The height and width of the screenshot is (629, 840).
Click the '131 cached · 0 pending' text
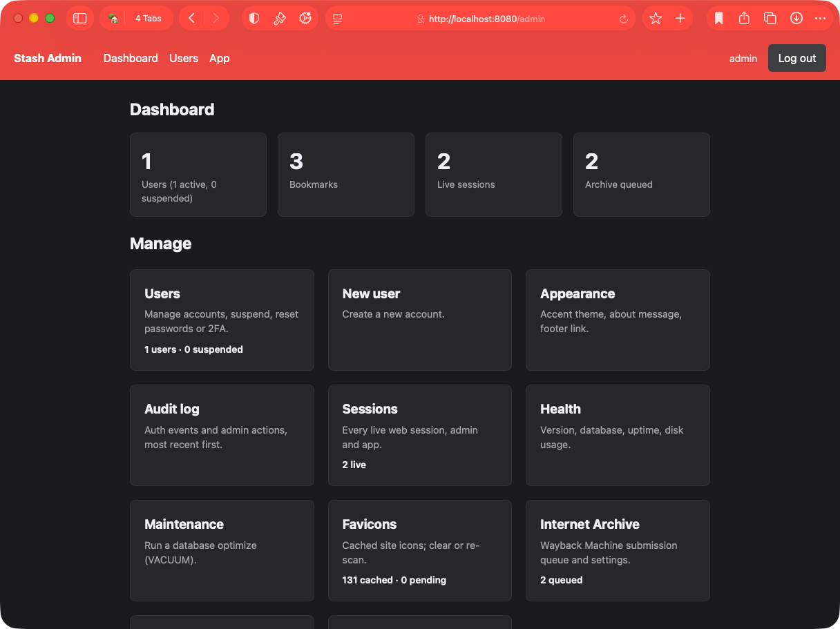pyautogui.click(x=394, y=580)
